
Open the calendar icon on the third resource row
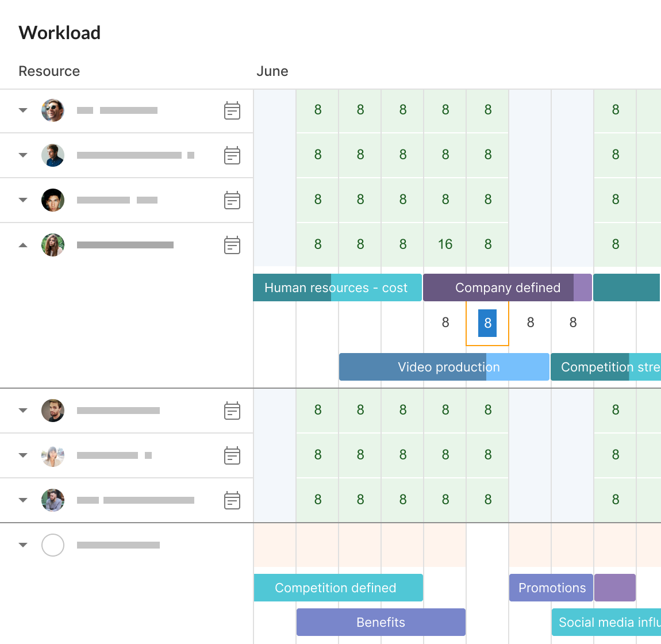pos(232,200)
